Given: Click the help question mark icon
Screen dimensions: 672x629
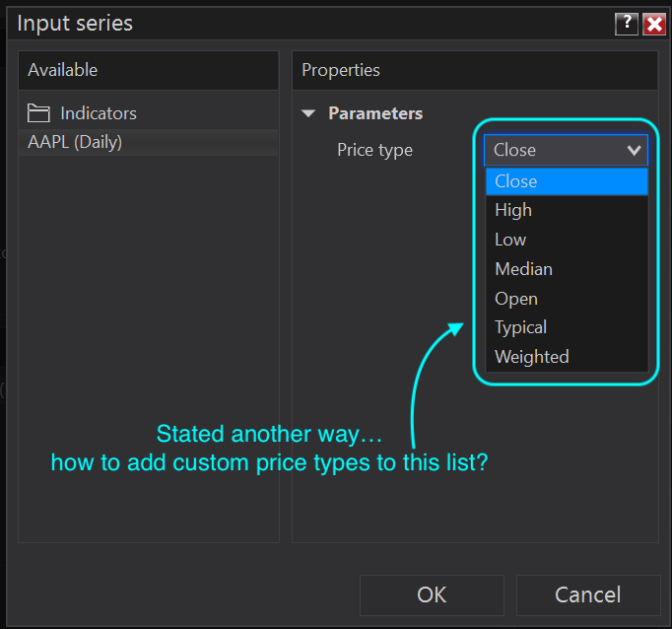Looking at the screenshot, I should point(627,25).
